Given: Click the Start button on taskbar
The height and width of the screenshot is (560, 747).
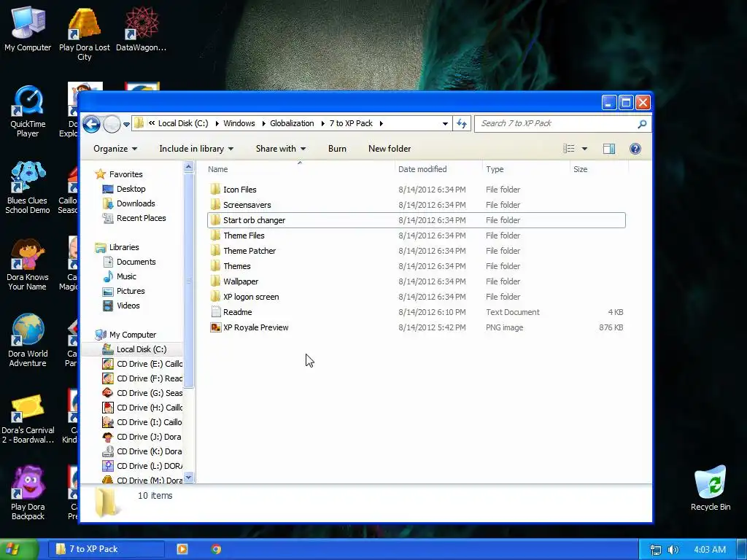Looking at the screenshot, I should pyautogui.click(x=18, y=549).
